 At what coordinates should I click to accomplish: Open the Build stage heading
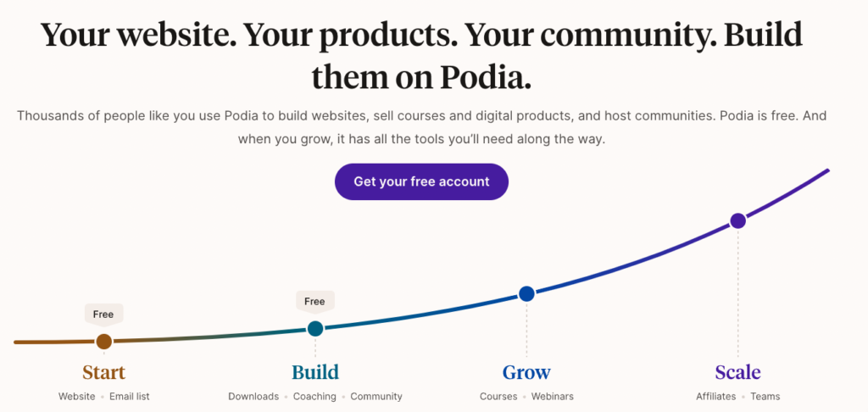(315, 372)
